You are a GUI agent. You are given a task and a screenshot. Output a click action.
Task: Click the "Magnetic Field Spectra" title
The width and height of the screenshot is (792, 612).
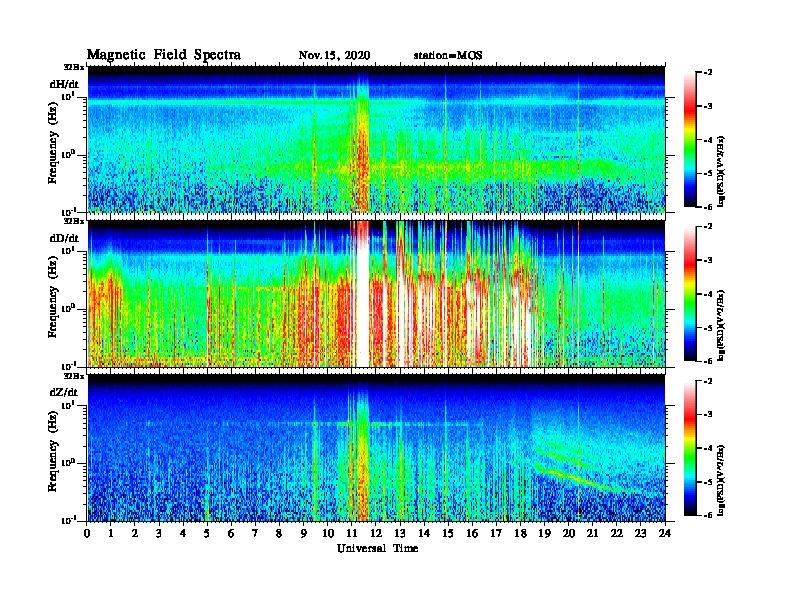[164, 55]
